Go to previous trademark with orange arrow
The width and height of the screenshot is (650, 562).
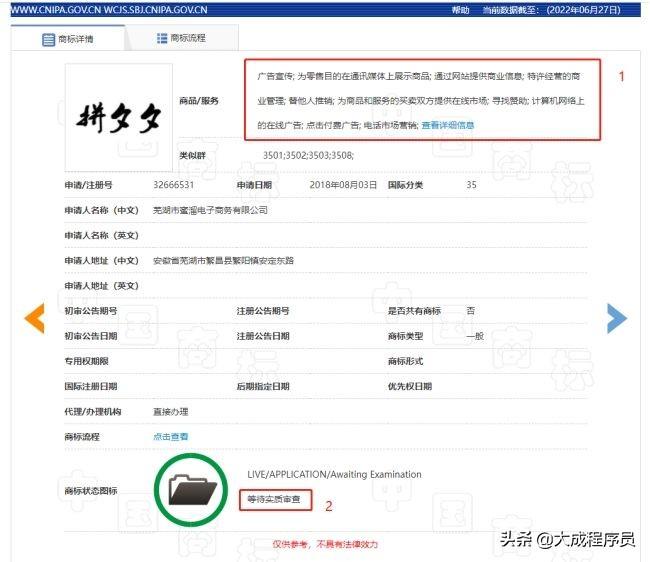click(34, 317)
